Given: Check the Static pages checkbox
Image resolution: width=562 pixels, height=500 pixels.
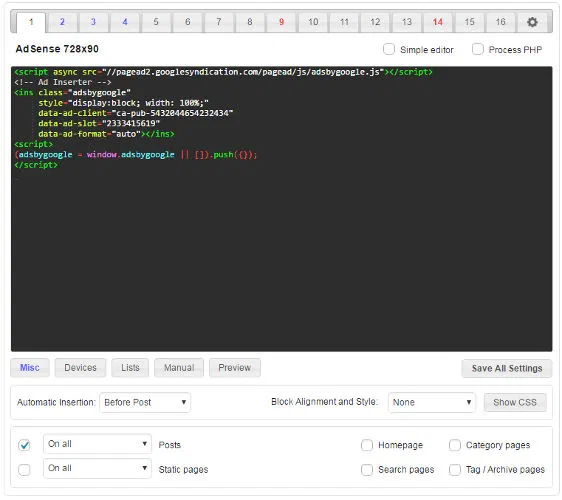Looking at the screenshot, I should coord(24,470).
